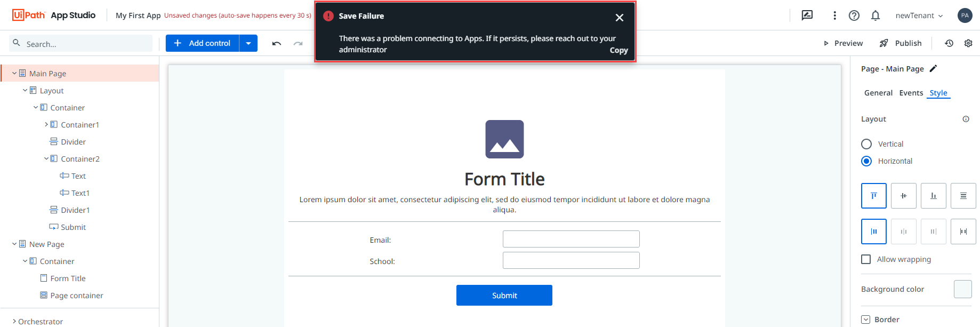Open the feedback chat icon
Viewport: 980px width, 327px height.
point(807,15)
